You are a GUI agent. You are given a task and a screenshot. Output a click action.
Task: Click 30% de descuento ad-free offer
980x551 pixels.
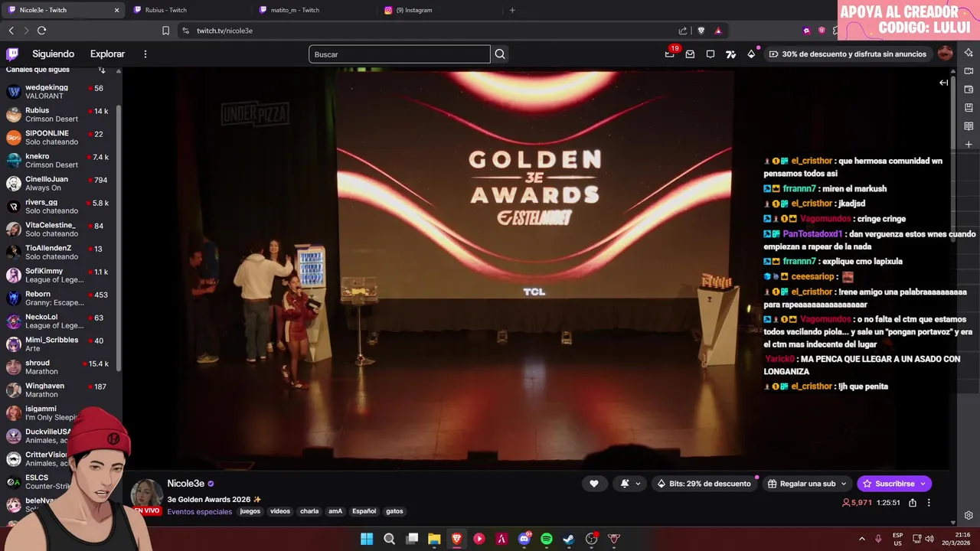848,54
